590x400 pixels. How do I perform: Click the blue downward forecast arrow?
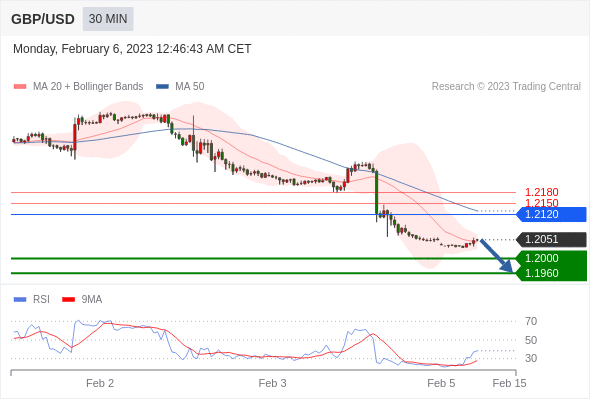[497, 255]
